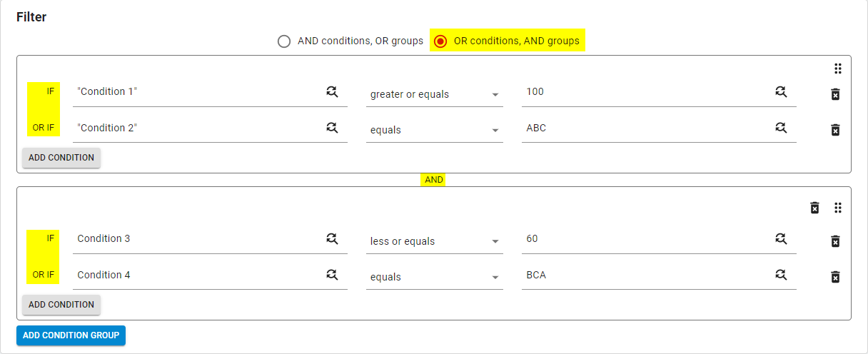Viewport: 868px width, 354px height.
Task: Open the "less or equals" operator dropdown
Action: coord(435,241)
